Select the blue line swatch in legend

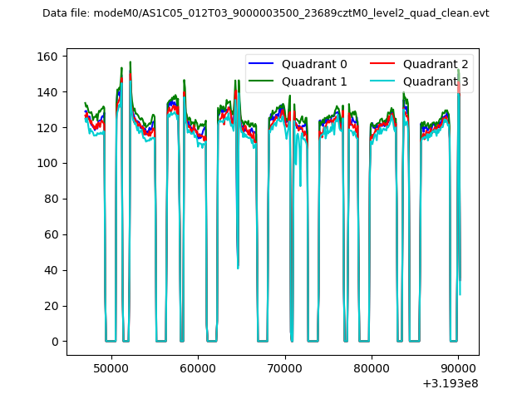(262, 64)
